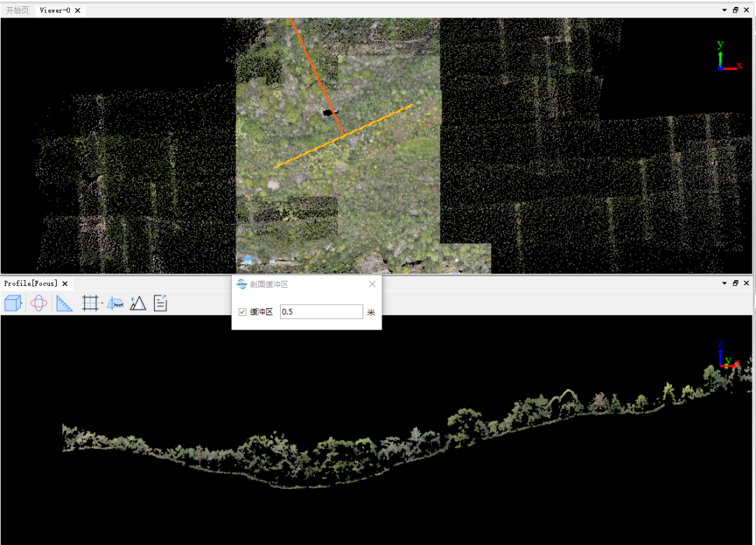Close the 剖面缓冲区 dialog
The height and width of the screenshot is (545, 756).
click(372, 284)
